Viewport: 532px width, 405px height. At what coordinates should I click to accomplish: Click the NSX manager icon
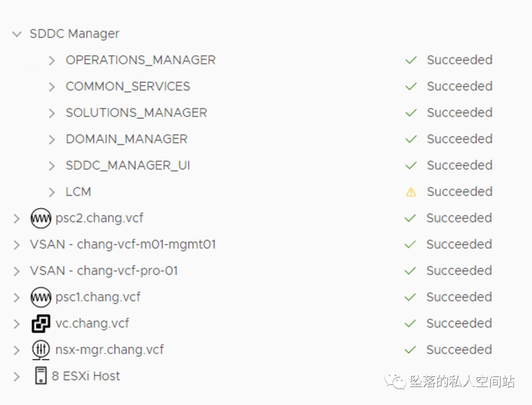(40, 350)
